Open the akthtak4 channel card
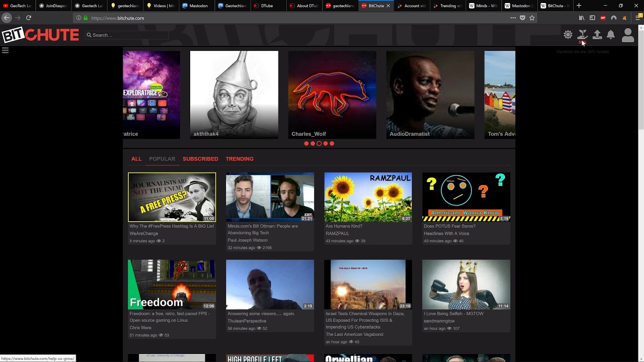644x362 pixels. (x=234, y=95)
